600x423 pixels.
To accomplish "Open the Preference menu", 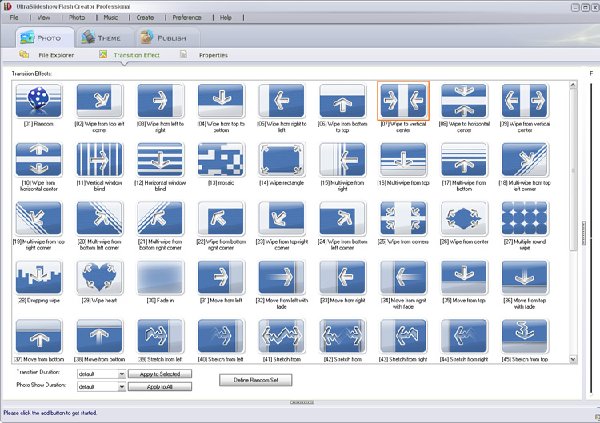I will (x=187, y=18).
